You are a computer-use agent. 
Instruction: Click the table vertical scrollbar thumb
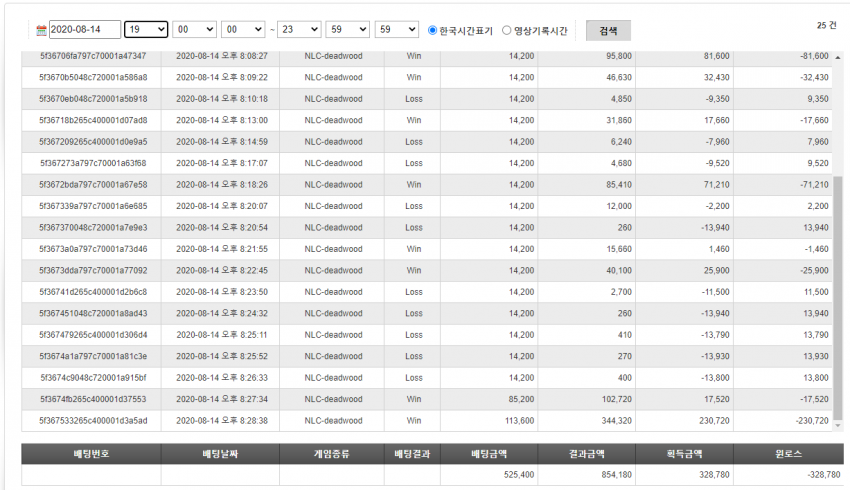838,297
